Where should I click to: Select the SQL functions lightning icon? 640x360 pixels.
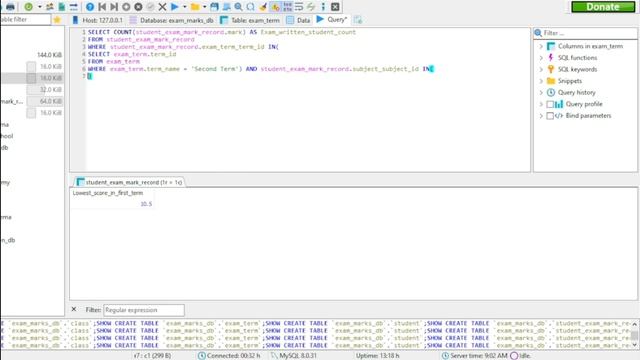tap(551, 58)
